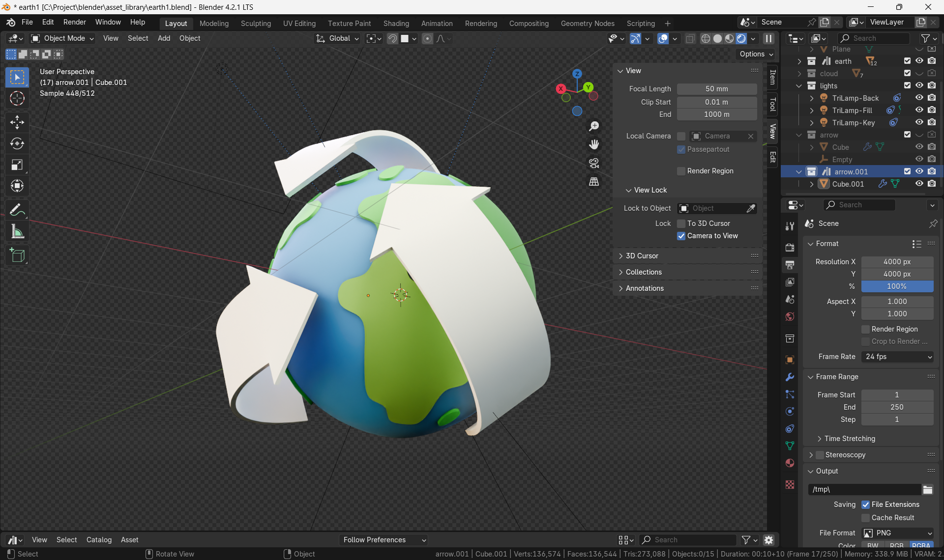The height and width of the screenshot is (560, 944).
Task: Click the pan view hand icon
Action: tap(594, 144)
